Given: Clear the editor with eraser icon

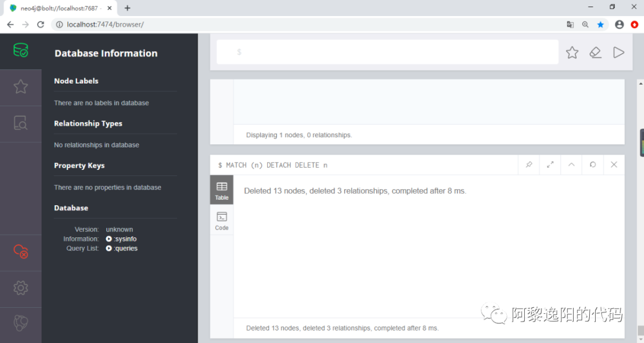Looking at the screenshot, I should pyautogui.click(x=596, y=52).
